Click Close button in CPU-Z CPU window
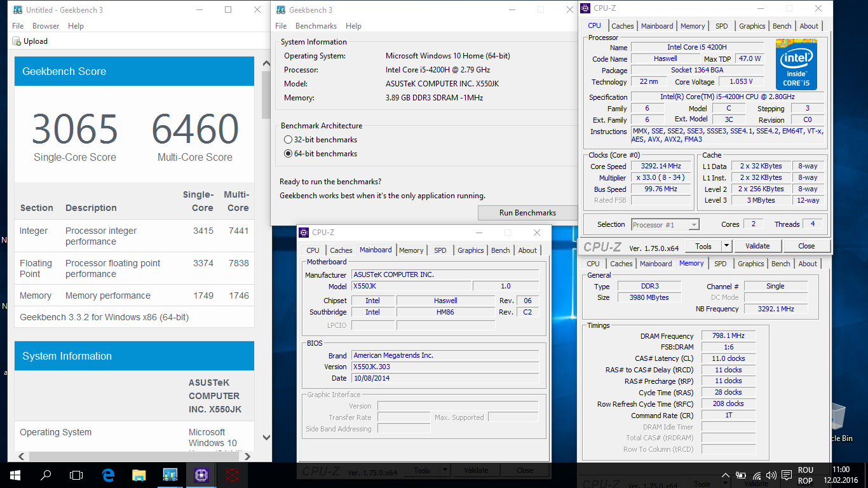This screenshot has height=488, width=868. point(806,246)
